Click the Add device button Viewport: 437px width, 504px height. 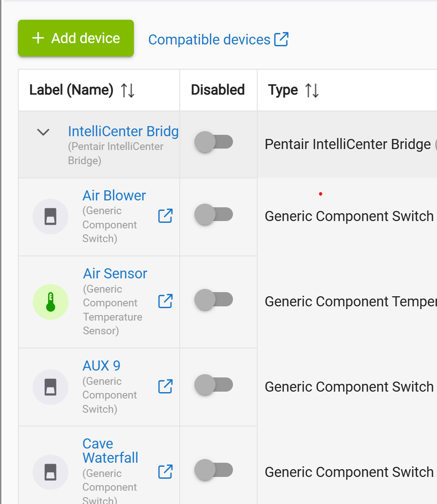[76, 39]
